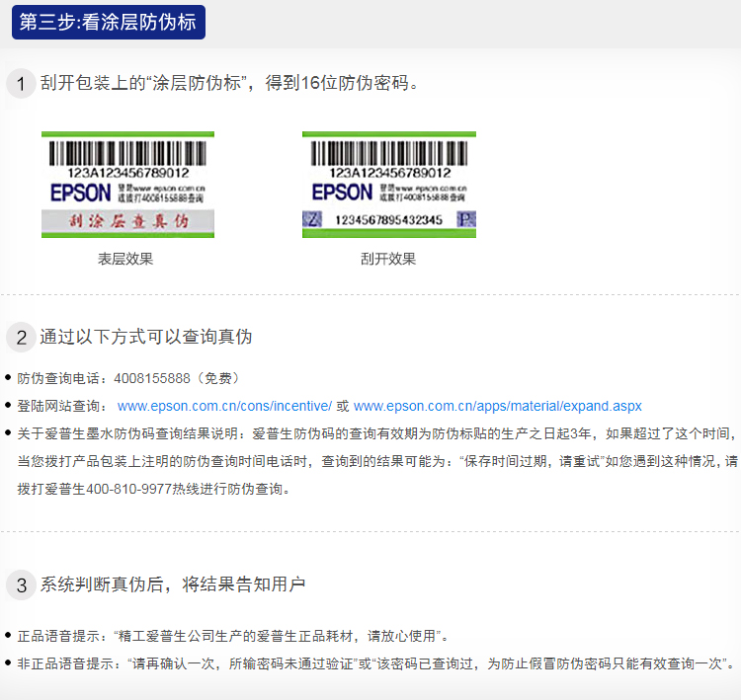Click the 表层效果 caption
The height and width of the screenshot is (700, 741).
pyautogui.click(x=125, y=260)
